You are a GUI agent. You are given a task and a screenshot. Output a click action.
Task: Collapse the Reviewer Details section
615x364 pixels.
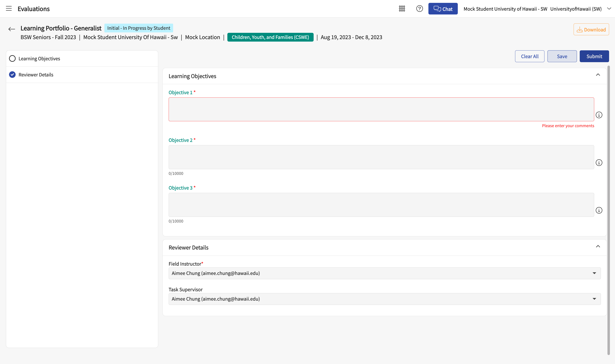598,247
